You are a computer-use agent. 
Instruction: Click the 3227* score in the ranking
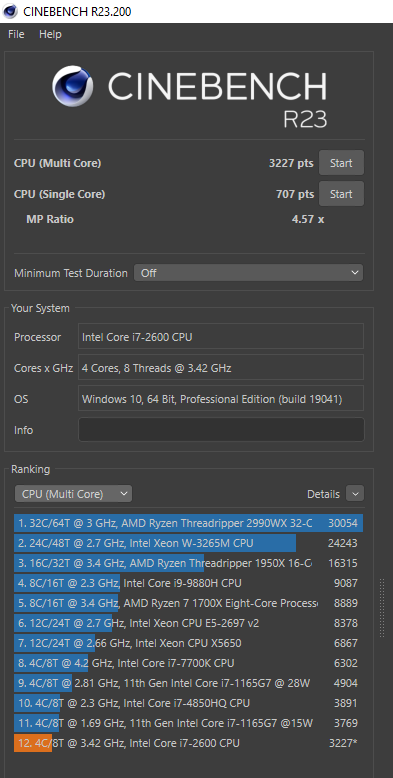tap(343, 743)
